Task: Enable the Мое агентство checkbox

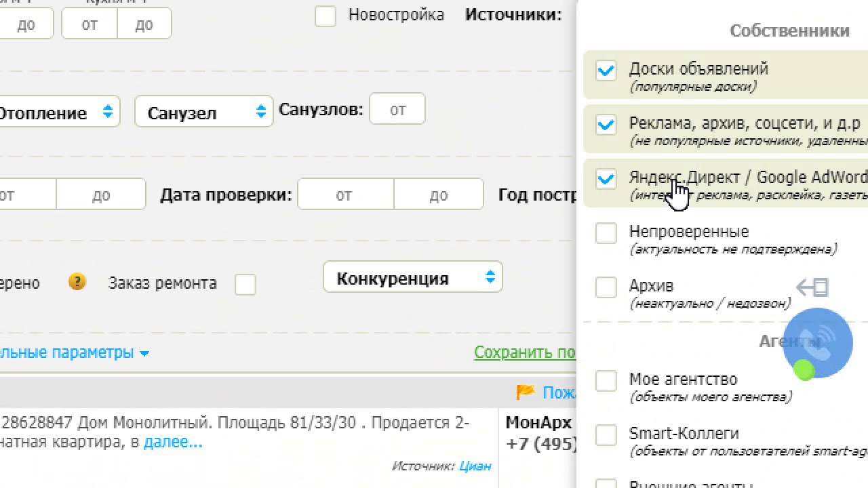Action: [x=606, y=381]
